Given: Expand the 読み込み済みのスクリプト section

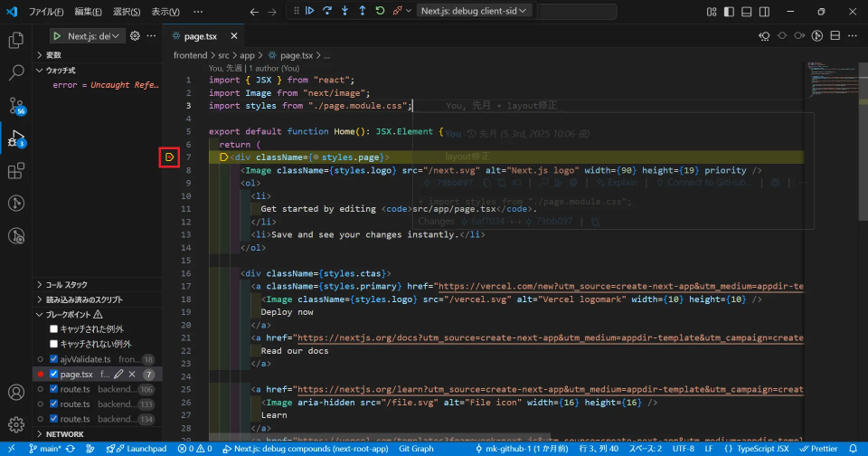Looking at the screenshot, I should [x=98, y=299].
